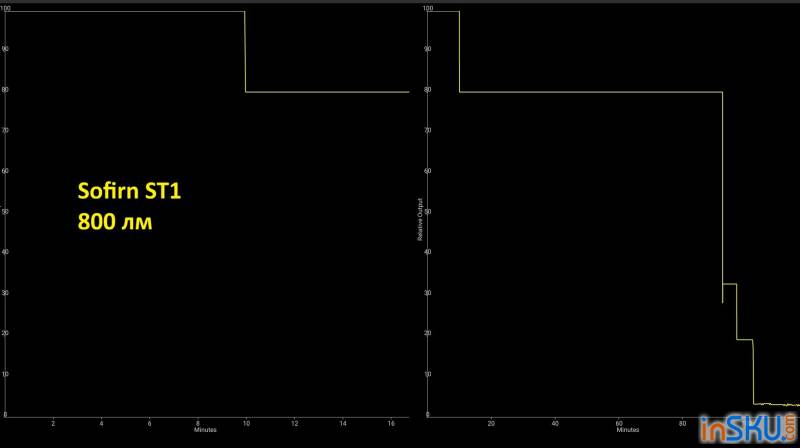Click the 6-minute tick on left chart
The height and width of the screenshot is (448, 800).
[x=149, y=423]
